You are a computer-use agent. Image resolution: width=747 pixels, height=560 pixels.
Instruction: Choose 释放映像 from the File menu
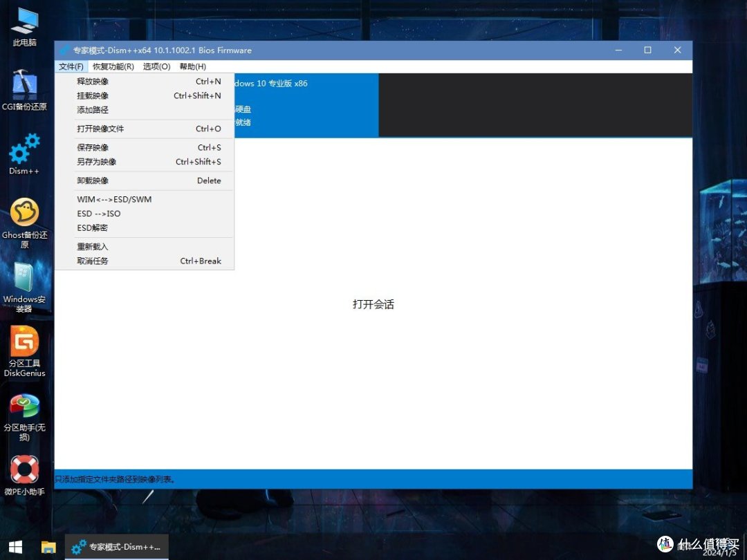145,82
